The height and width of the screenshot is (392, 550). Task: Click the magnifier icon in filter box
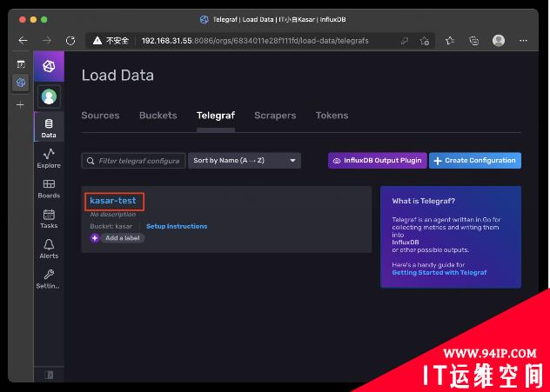click(91, 161)
